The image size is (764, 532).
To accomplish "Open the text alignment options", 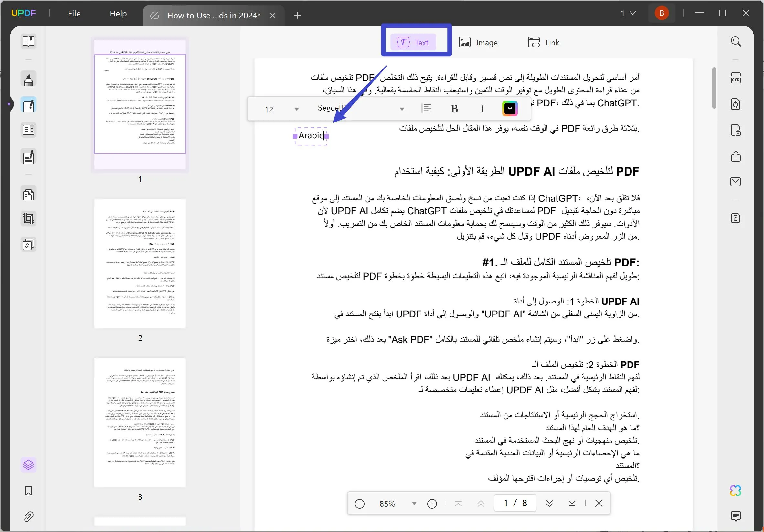I will tap(427, 109).
